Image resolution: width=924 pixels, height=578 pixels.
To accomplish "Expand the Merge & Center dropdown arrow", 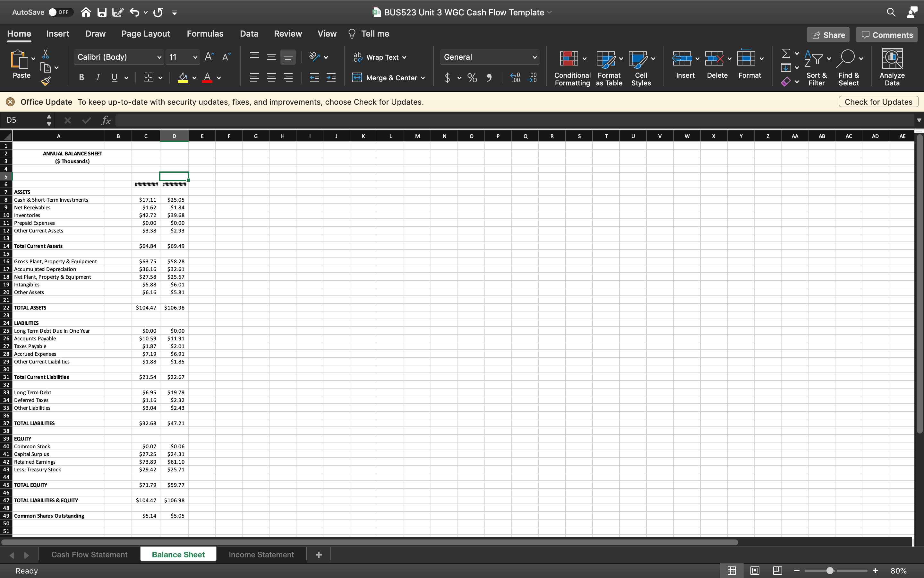I will pos(423,78).
